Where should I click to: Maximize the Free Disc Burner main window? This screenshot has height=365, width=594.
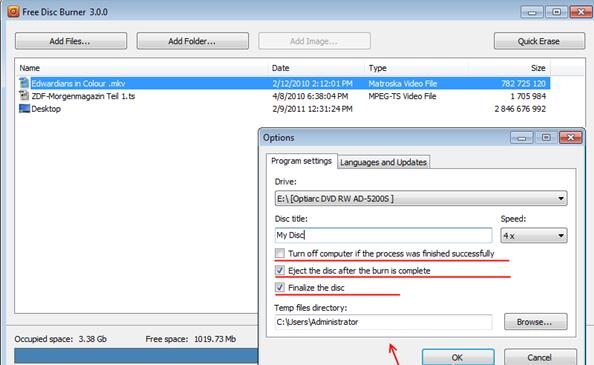[x=556, y=12]
